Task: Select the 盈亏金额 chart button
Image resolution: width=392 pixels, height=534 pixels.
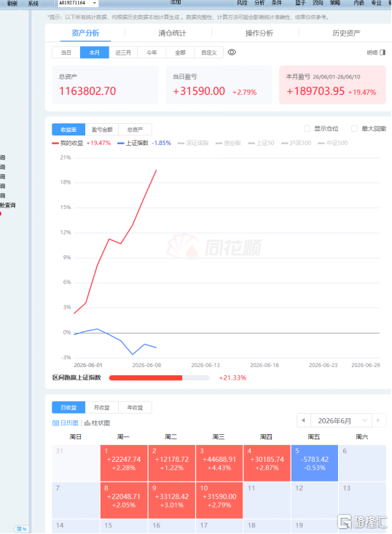Action: 102,130
